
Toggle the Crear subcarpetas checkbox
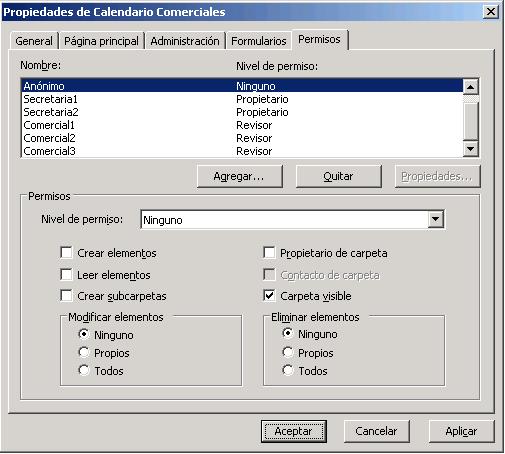click(x=66, y=296)
